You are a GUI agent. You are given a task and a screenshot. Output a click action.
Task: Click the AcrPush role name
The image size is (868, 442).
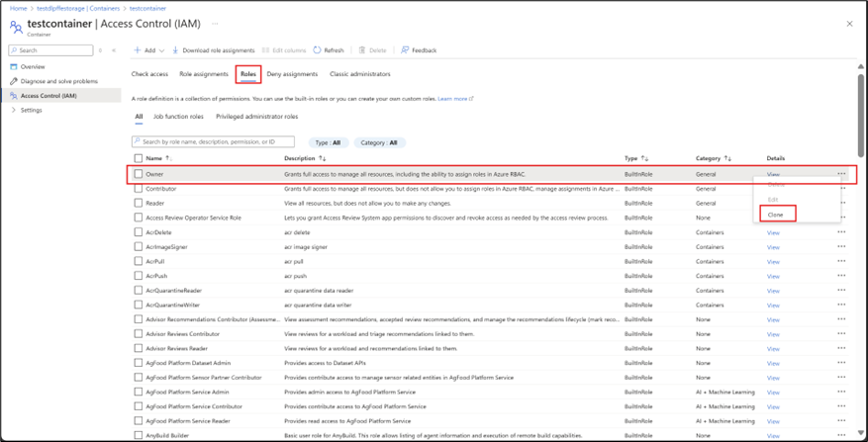tap(156, 276)
